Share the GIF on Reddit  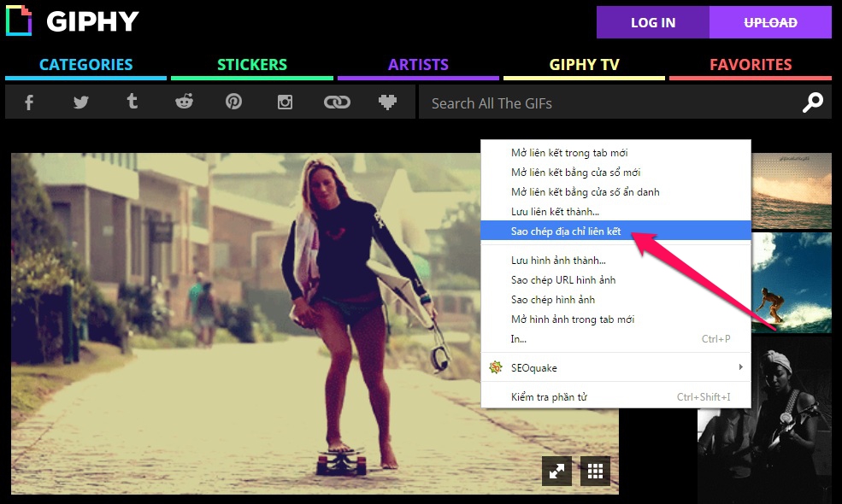click(x=184, y=103)
